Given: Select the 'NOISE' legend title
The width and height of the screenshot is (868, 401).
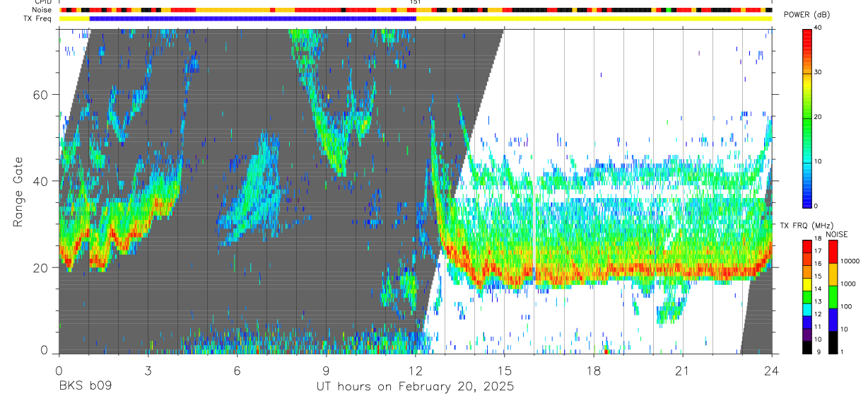Looking at the screenshot, I should 837,234.
